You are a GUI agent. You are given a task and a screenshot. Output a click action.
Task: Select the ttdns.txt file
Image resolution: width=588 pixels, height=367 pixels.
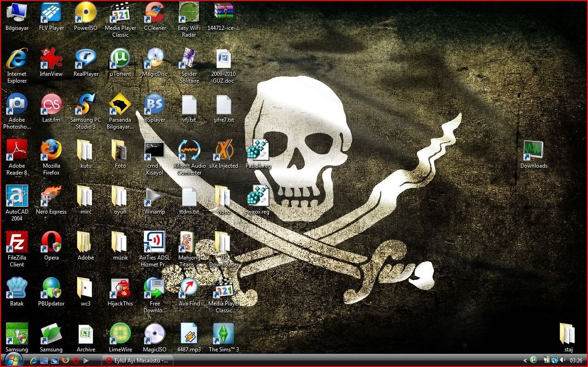pos(189,200)
